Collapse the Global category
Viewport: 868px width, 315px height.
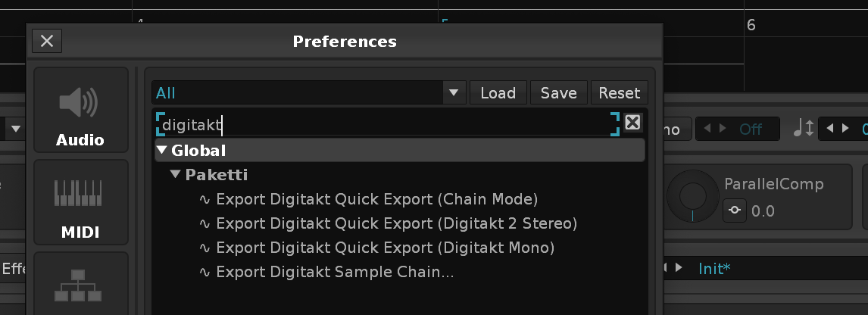tap(162, 150)
